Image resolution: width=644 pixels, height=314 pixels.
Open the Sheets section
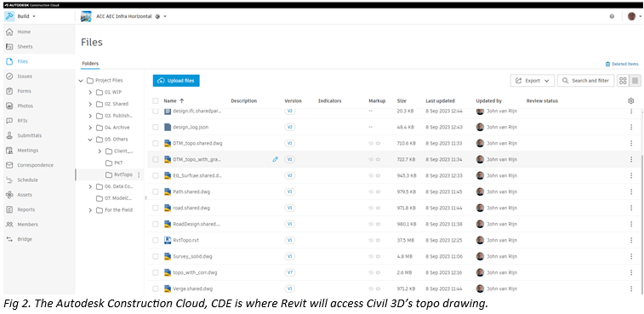coord(25,47)
